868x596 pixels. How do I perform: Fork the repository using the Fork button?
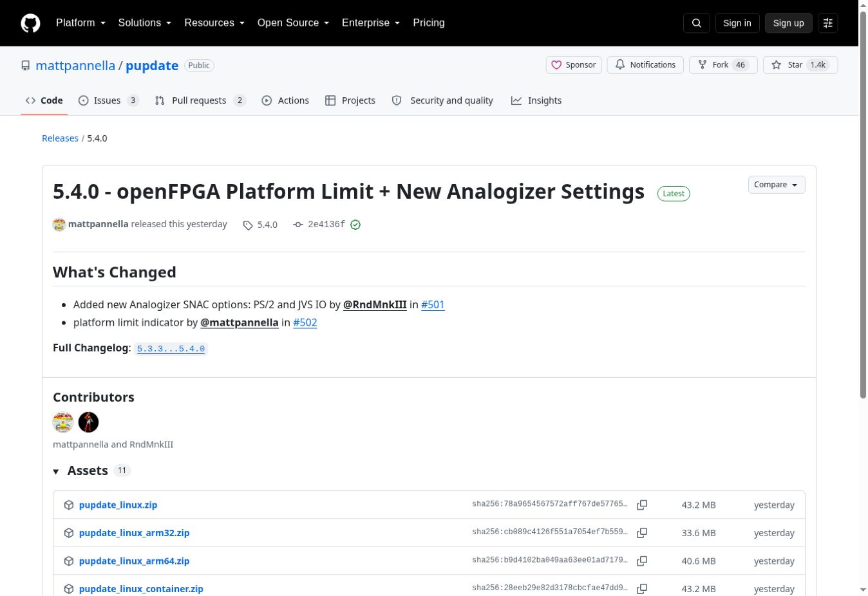[723, 65]
